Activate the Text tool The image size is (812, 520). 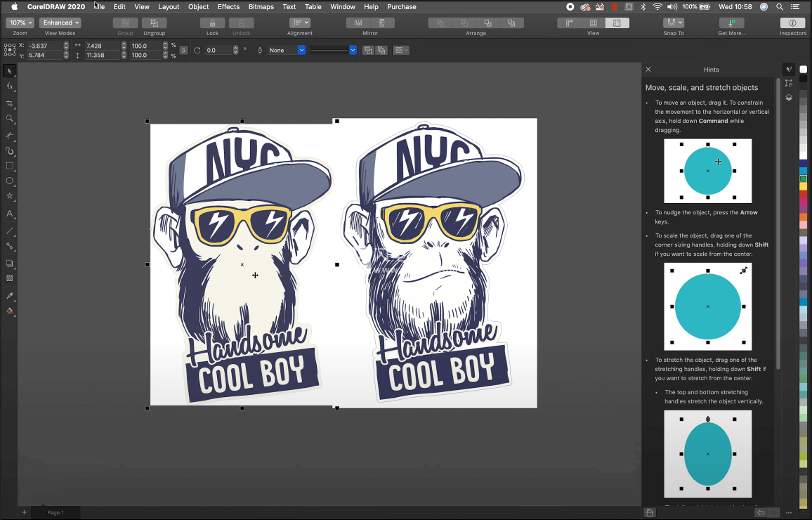10,214
